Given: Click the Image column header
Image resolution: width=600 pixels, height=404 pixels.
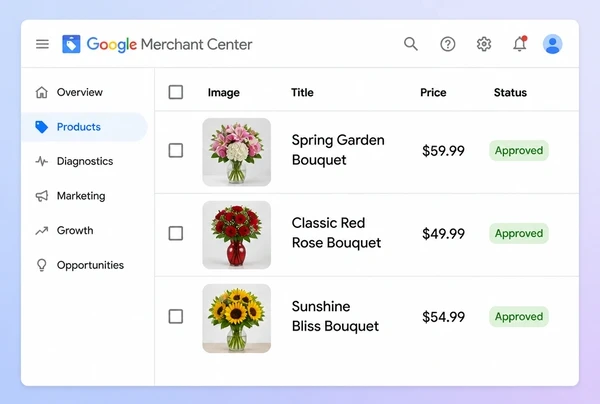Looking at the screenshot, I should coord(224,93).
